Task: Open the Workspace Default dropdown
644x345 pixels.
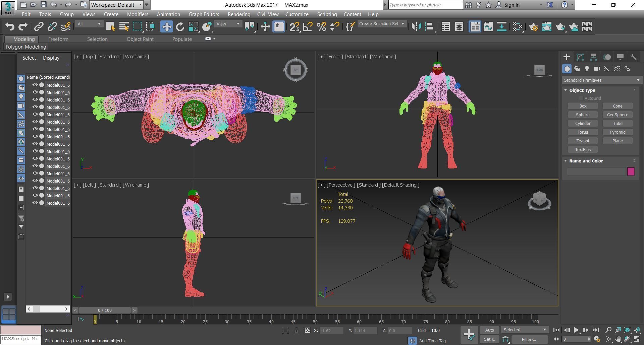Action: point(116,5)
